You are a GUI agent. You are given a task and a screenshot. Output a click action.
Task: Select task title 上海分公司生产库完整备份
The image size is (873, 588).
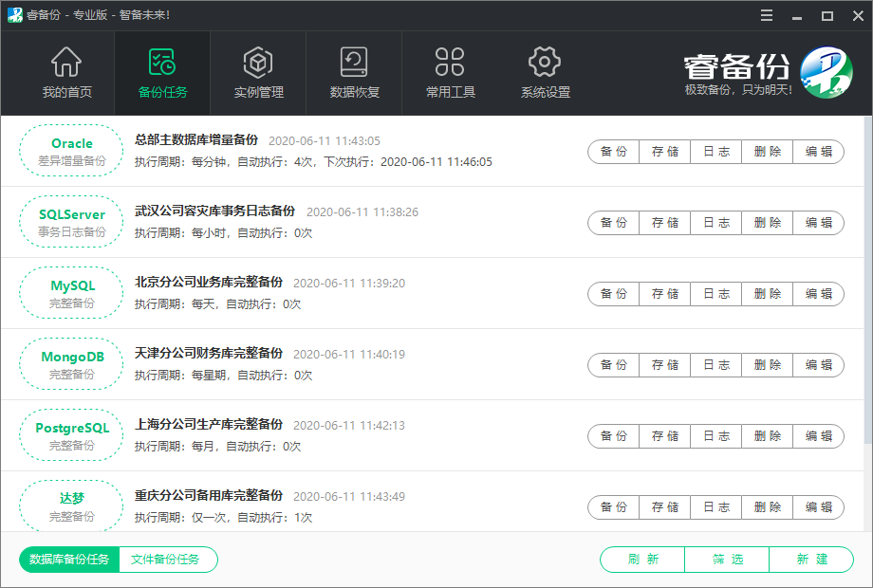(209, 425)
